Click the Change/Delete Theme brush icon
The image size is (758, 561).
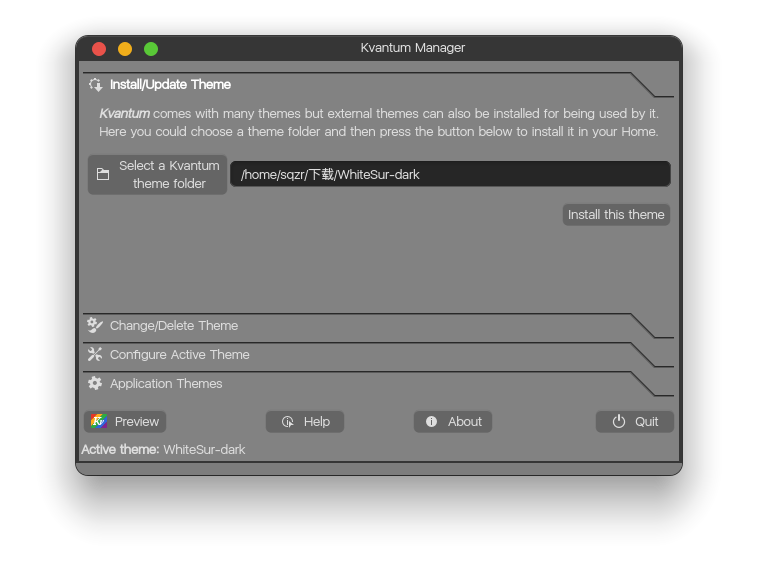coord(95,325)
